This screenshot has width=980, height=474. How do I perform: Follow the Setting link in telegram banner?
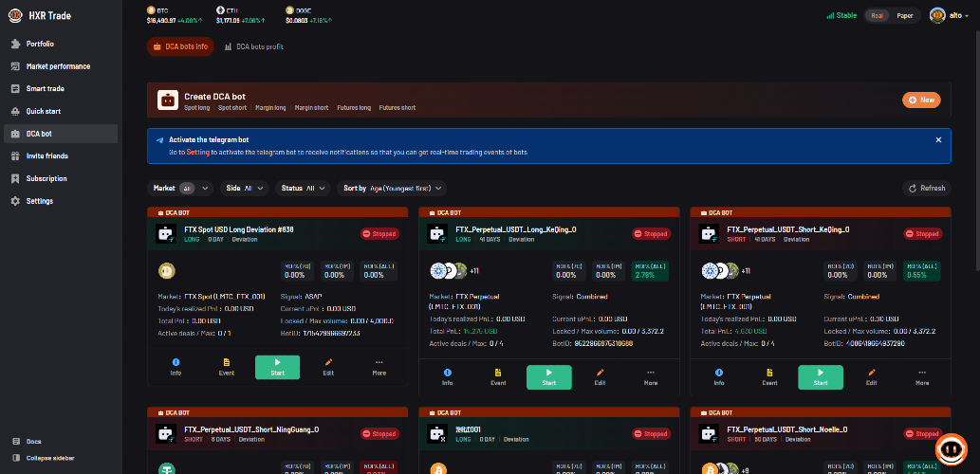point(197,153)
